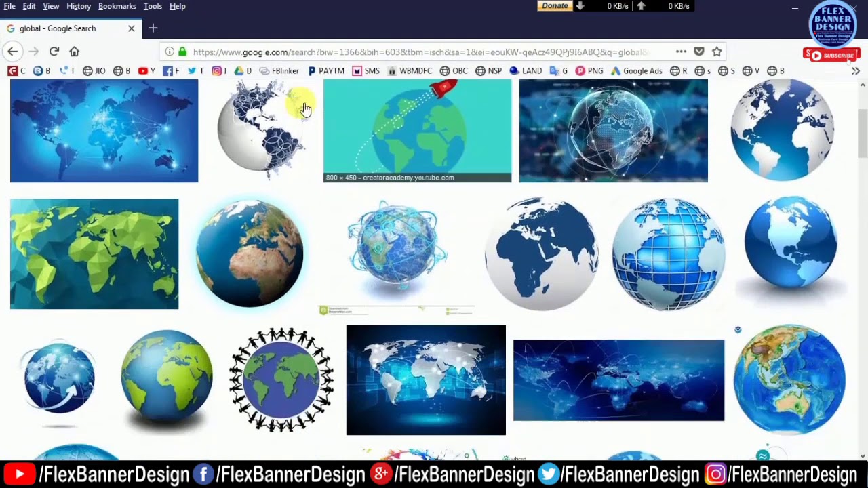
Task: Reload the current page
Action: [54, 52]
